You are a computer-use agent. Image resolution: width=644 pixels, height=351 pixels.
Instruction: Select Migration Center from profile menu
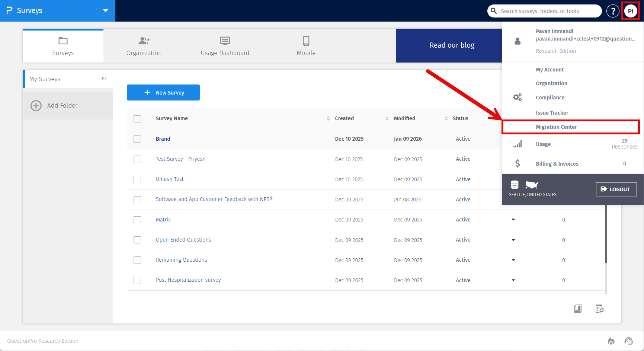click(x=556, y=127)
